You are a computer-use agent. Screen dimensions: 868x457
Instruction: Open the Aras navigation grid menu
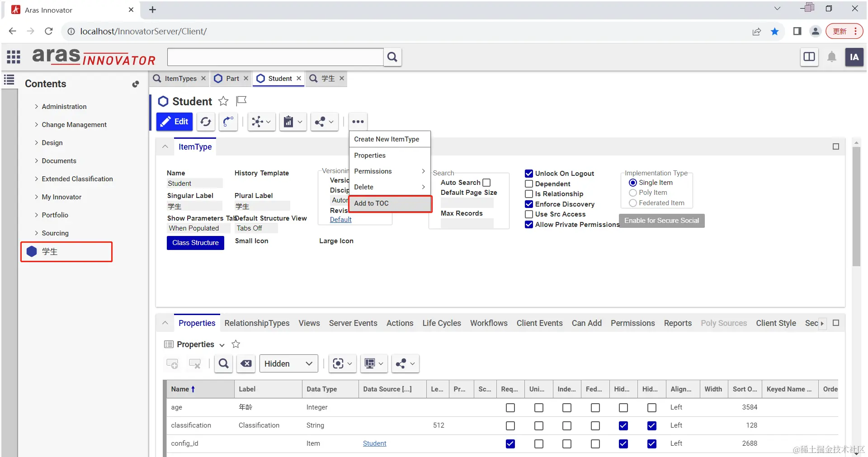pos(14,57)
